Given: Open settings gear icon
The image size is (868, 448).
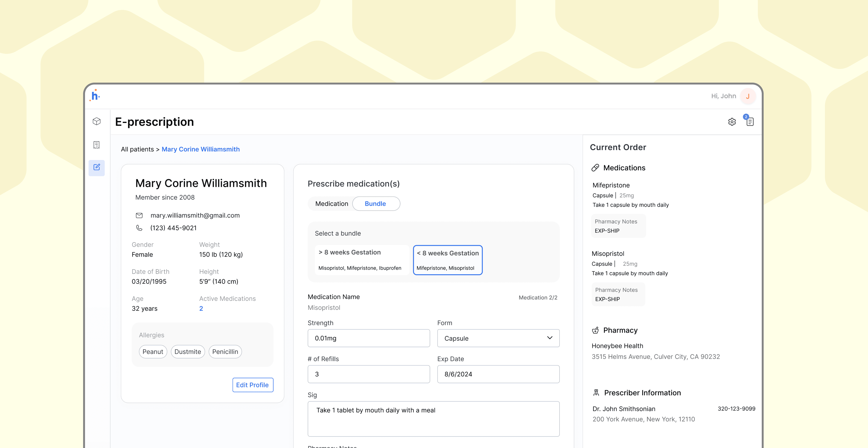Looking at the screenshot, I should (x=732, y=122).
